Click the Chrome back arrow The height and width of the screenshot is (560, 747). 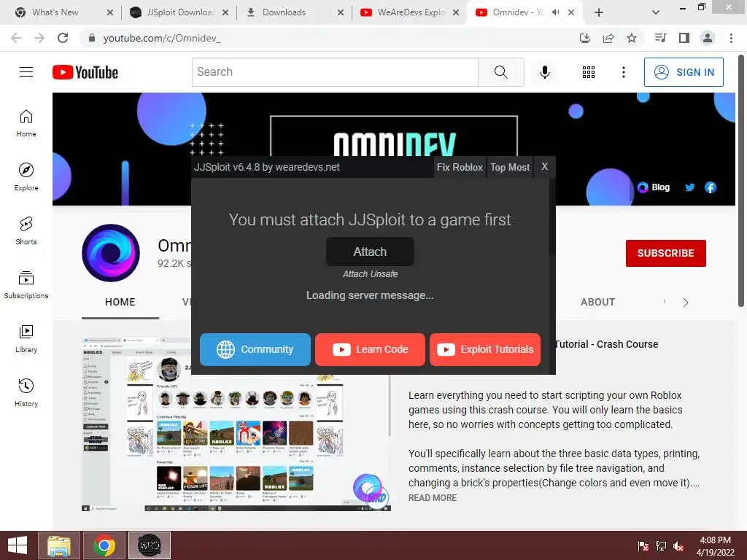(x=16, y=38)
